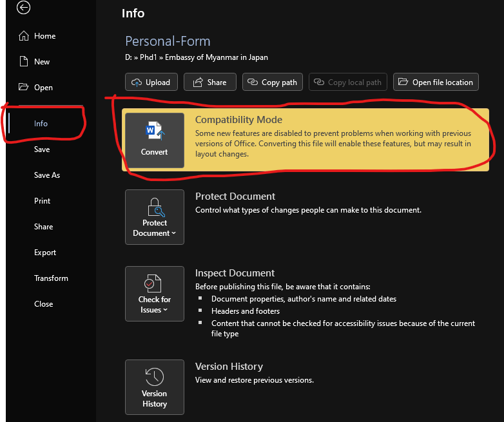Click the Personal-Form document title
Viewport: 504px width, 422px height.
click(x=168, y=41)
